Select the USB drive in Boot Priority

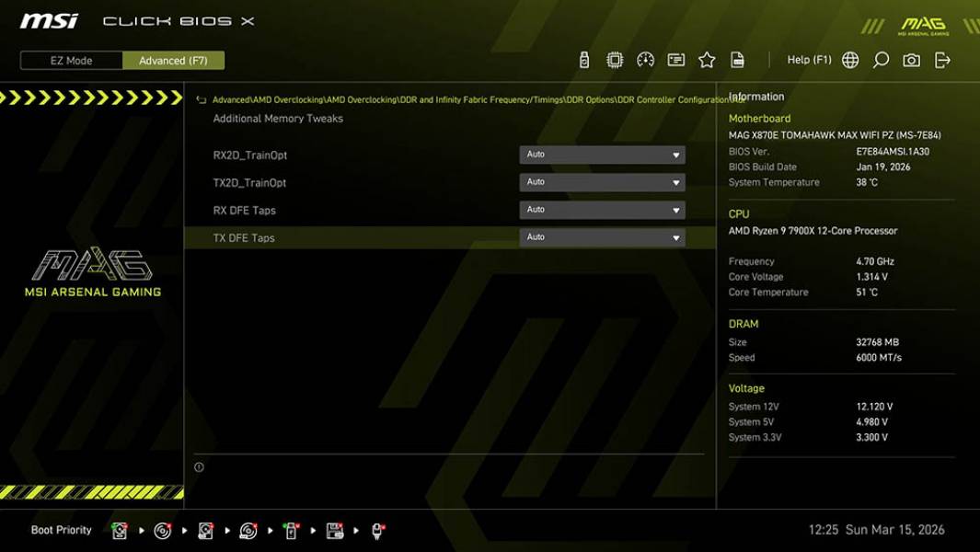coord(292,530)
